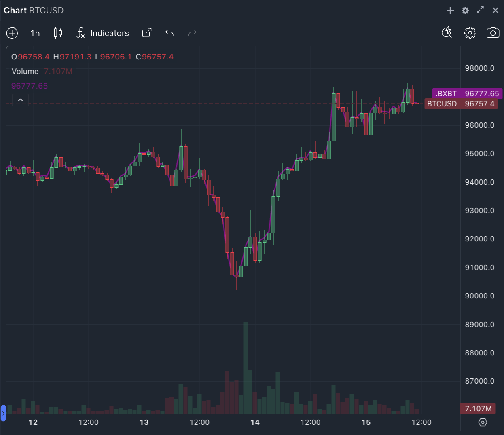This screenshot has width=504, height=435.
Task: Click the bottom-right axis settings icon
Action: [483, 422]
